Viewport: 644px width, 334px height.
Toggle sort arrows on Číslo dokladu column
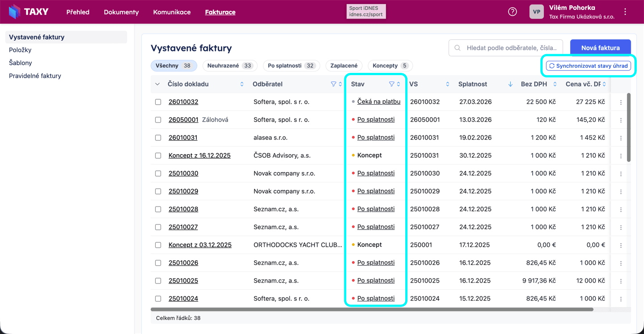click(x=242, y=84)
